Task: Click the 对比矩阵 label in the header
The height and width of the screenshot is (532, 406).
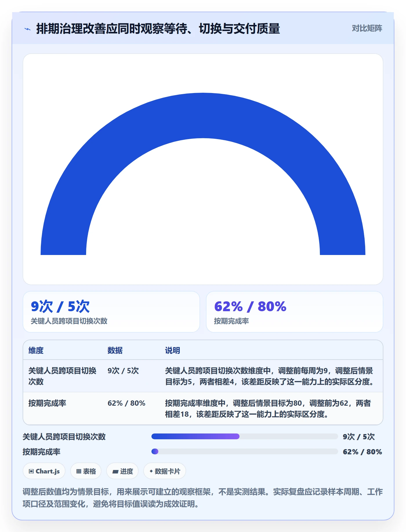Action: tap(367, 28)
